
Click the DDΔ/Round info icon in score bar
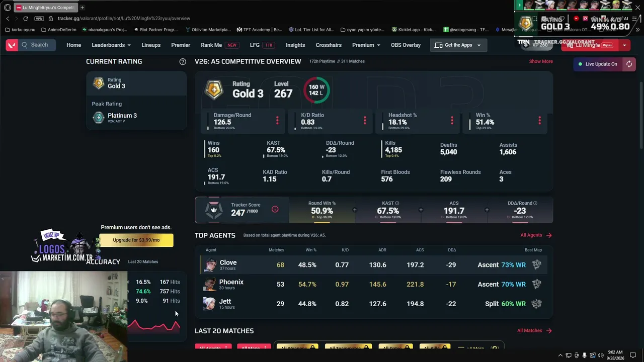coord(535,203)
